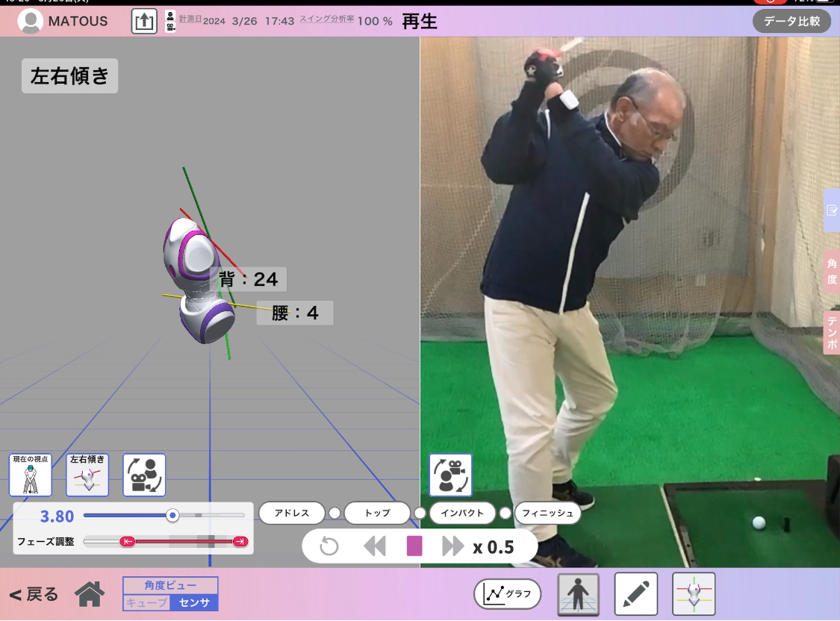Select marker between アドレス and トップ
840x621 pixels.
point(335,513)
